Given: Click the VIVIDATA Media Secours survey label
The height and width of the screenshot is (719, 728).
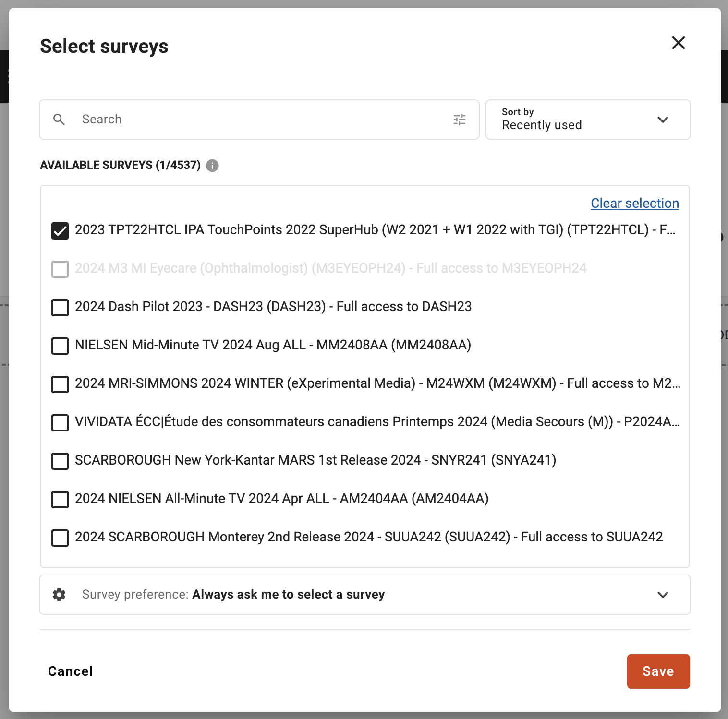Looking at the screenshot, I should (x=377, y=421).
